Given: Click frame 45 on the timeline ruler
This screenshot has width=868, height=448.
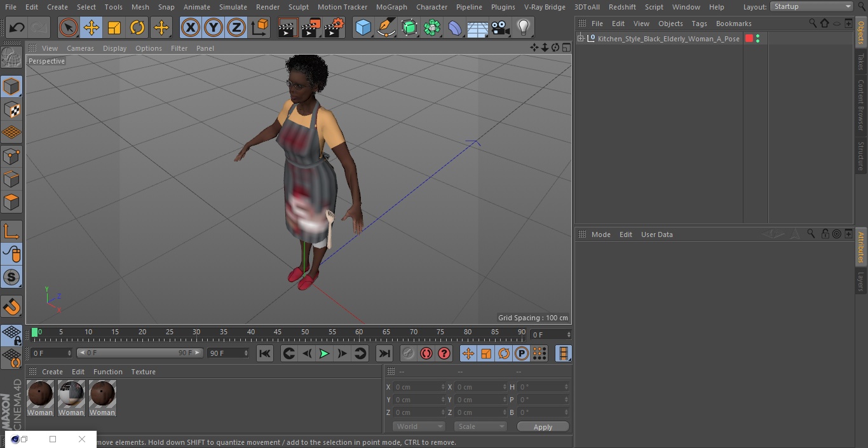Looking at the screenshot, I should click(278, 332).
